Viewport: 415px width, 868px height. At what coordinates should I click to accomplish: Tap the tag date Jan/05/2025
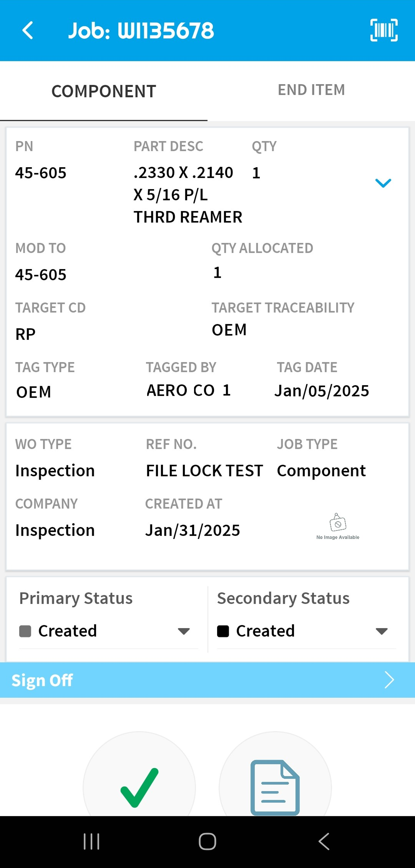pos(322,391)
